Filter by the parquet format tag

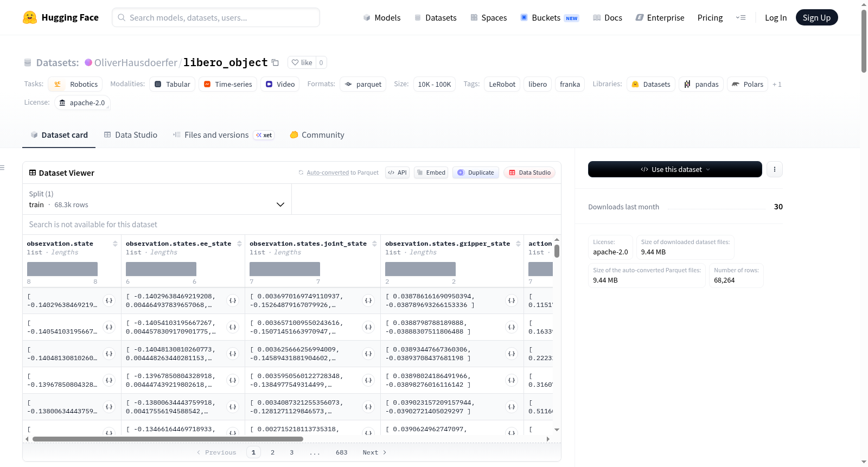(363, 84)
